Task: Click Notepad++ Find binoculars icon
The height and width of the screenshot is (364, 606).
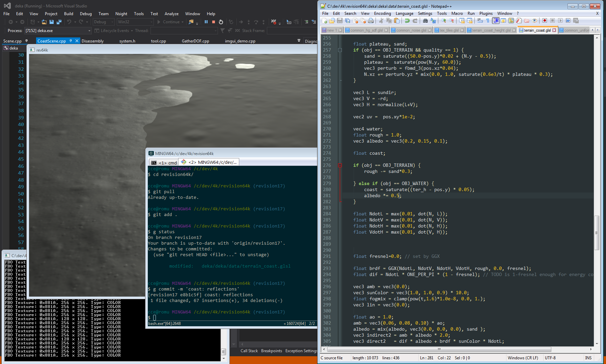Action: pos(425,21)
